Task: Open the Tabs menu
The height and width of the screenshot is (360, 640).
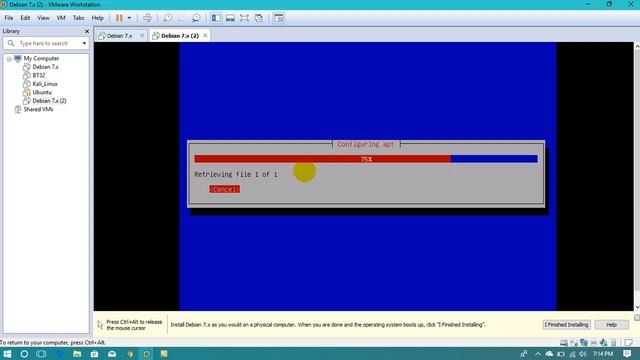Action: pyautogui.click(x=78, y=18)
